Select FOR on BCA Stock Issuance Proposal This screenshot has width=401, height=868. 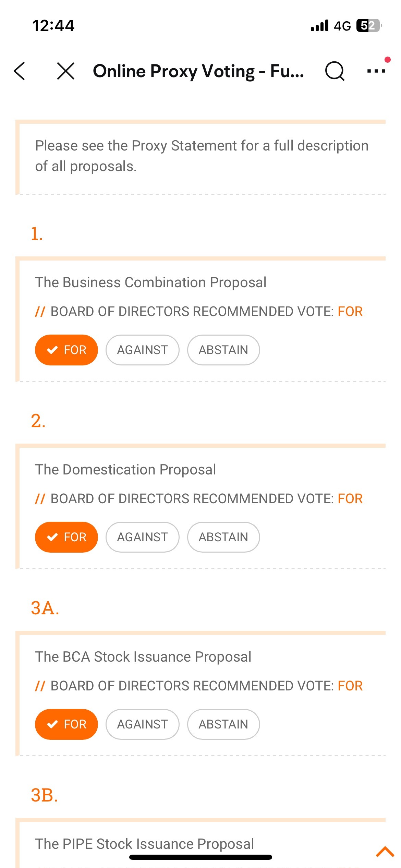(66, 724)
